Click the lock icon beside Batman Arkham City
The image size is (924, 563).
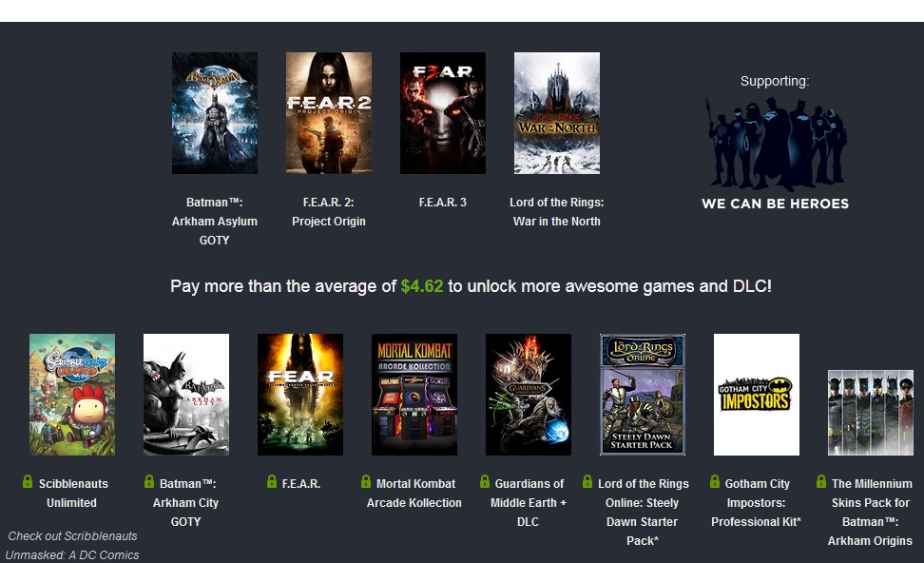click(149, 481)
